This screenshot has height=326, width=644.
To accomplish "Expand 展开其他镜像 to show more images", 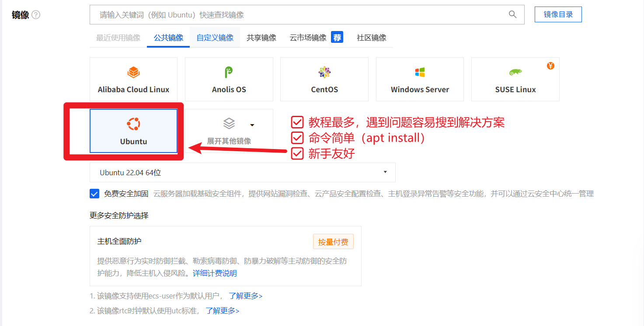I will tap(229, 141).
